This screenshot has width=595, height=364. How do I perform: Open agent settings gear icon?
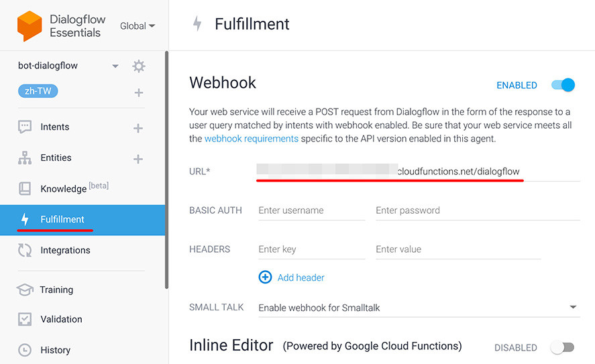[x=139, y=66]
